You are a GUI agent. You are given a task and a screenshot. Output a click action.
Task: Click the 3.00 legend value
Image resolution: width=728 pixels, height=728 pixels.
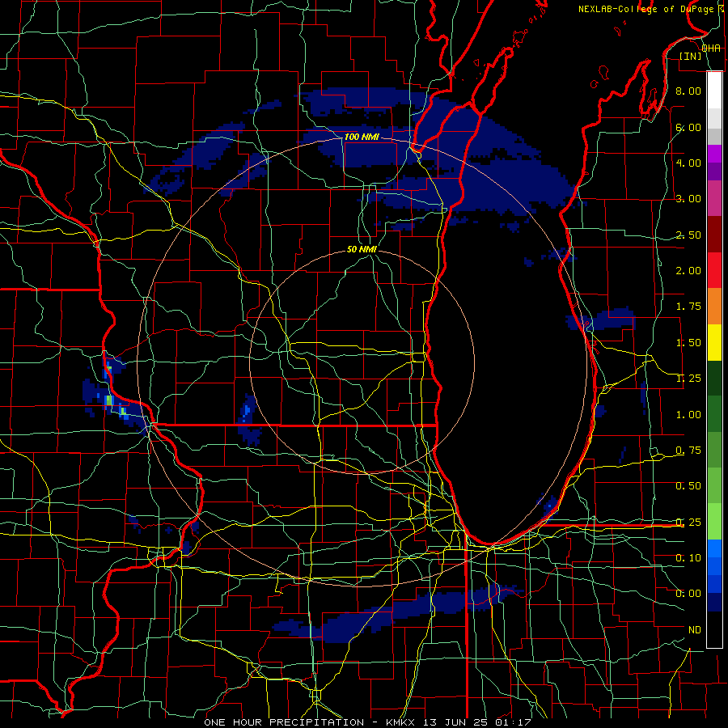688,199
